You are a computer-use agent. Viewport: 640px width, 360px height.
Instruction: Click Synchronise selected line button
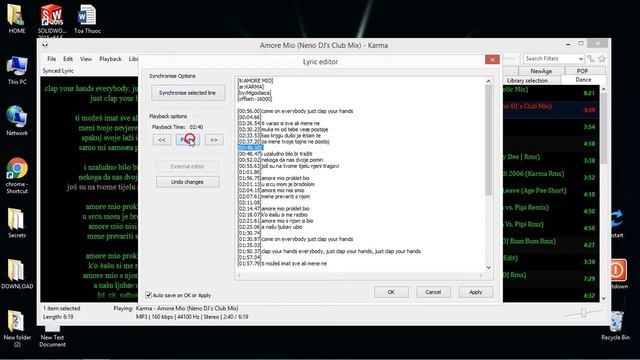[x=188, y=93]
